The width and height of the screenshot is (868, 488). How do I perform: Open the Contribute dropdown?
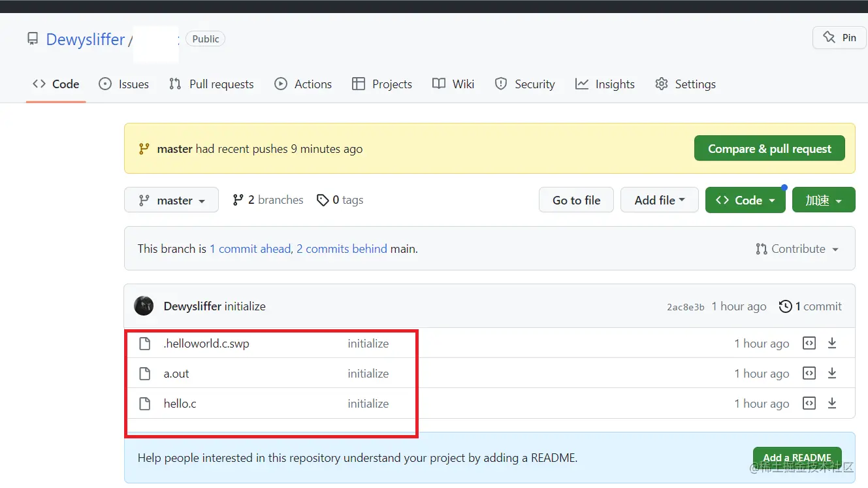pos(797,249)
